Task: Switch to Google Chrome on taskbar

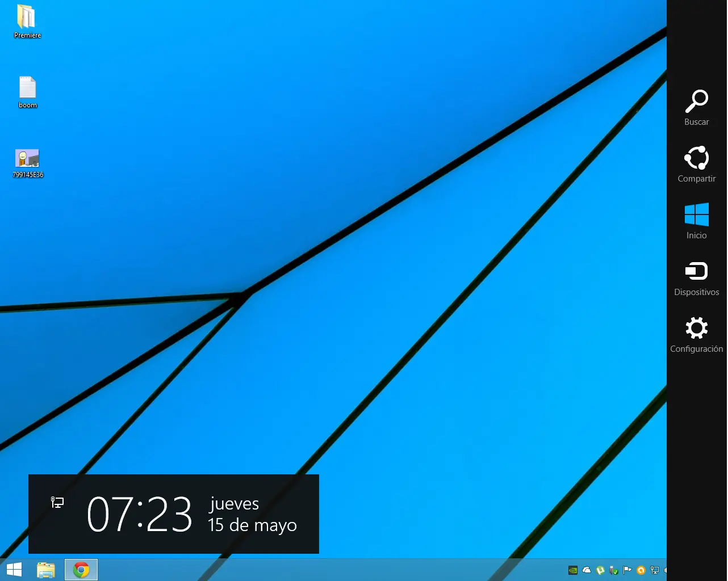Action: tap(81, 570)
